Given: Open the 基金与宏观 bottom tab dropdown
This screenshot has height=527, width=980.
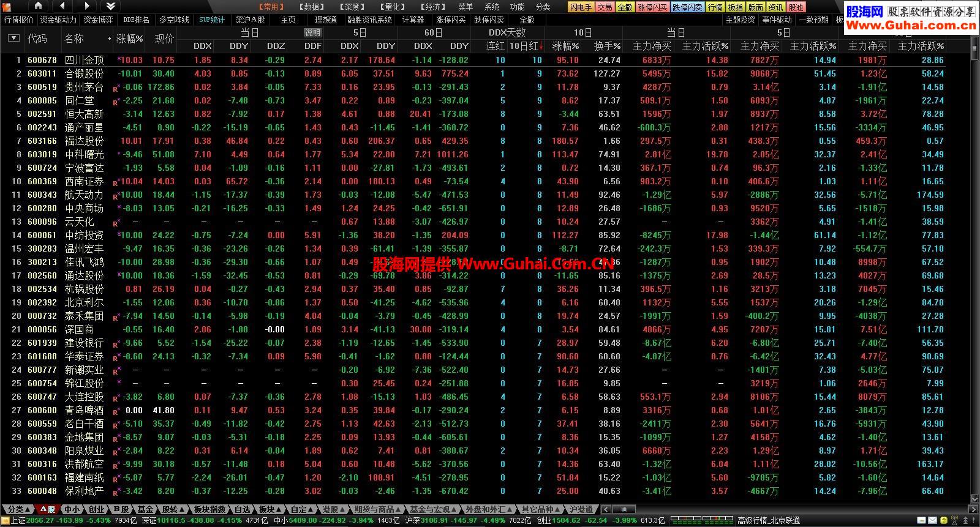Looking at the screenshot, I should 434,509.
